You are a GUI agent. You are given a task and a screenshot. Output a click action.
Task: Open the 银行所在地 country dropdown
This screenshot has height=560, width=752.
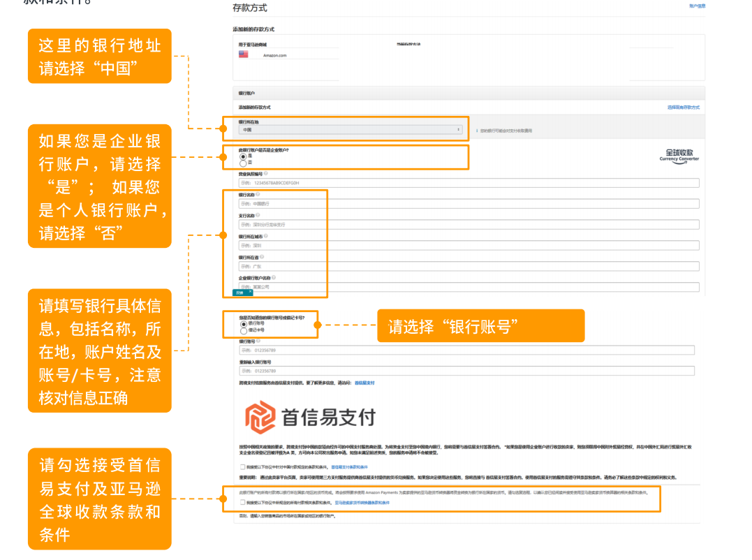click(x=348, y=129)
